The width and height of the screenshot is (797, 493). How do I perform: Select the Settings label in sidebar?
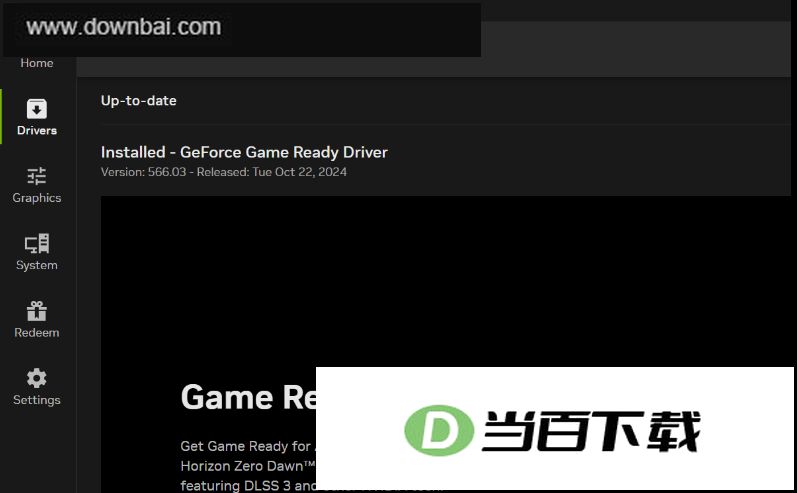pos(37,400)
